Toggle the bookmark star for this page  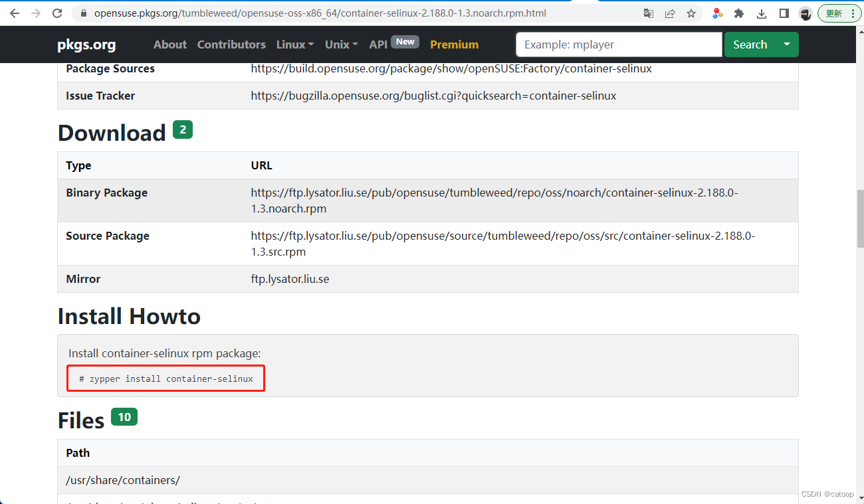pos(691,13)
